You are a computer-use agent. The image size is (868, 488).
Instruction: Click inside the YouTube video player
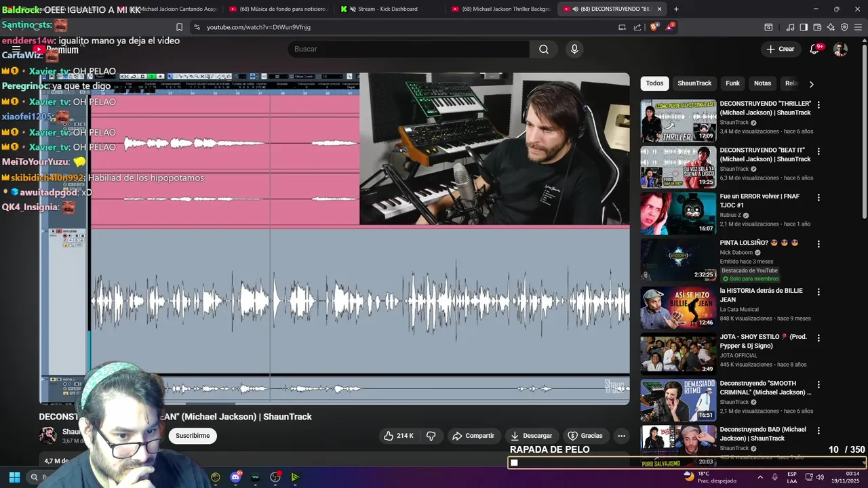[334, 239]
